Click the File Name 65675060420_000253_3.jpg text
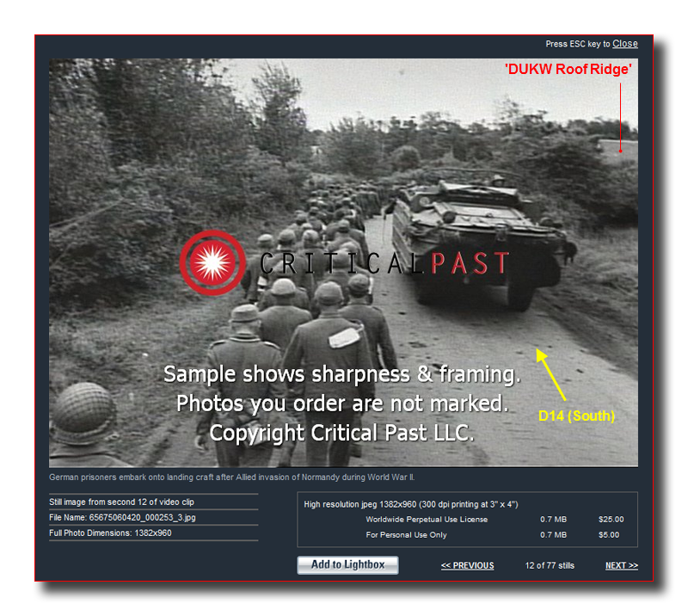 pos(122,518)
